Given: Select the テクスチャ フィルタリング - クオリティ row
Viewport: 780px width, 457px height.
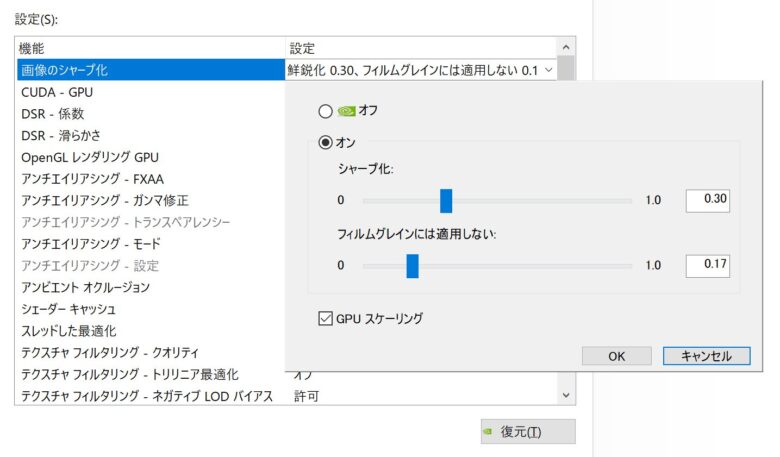Looking at the screenshot, I should click(x=151, y=353).
